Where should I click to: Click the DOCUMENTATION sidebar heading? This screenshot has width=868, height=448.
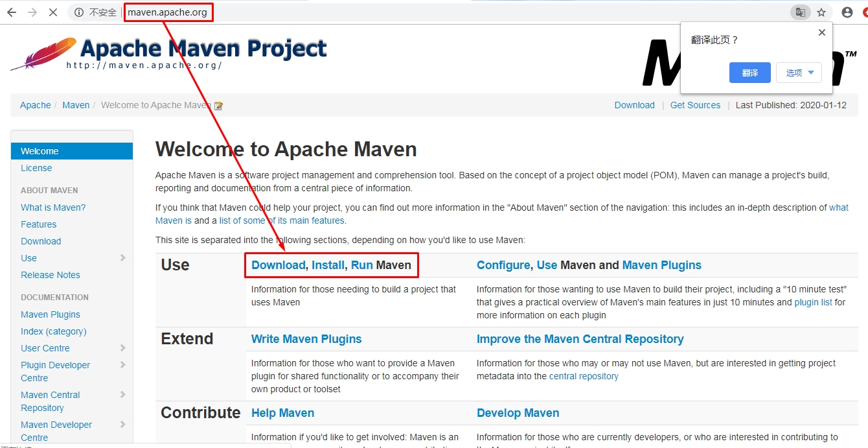coord(54,298)
